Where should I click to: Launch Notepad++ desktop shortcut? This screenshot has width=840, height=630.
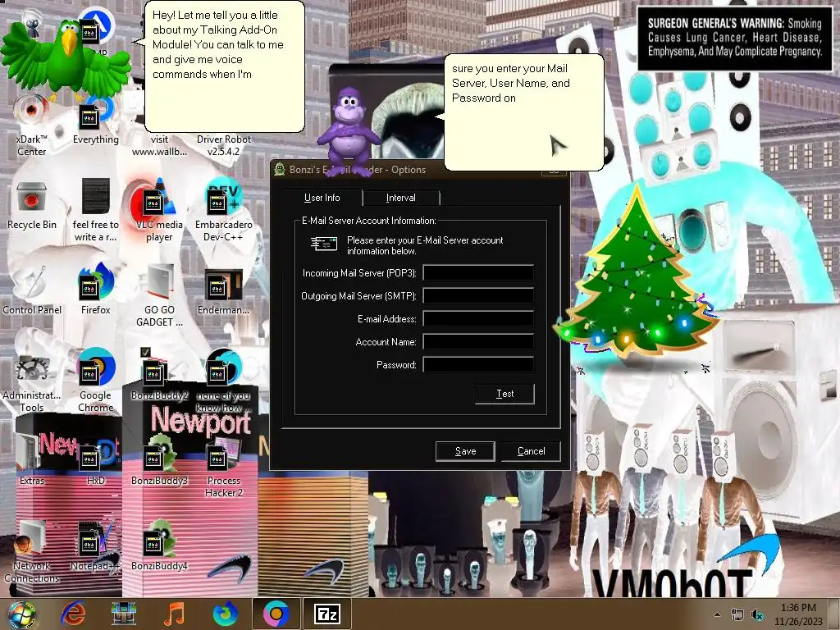tap(96, 546)
